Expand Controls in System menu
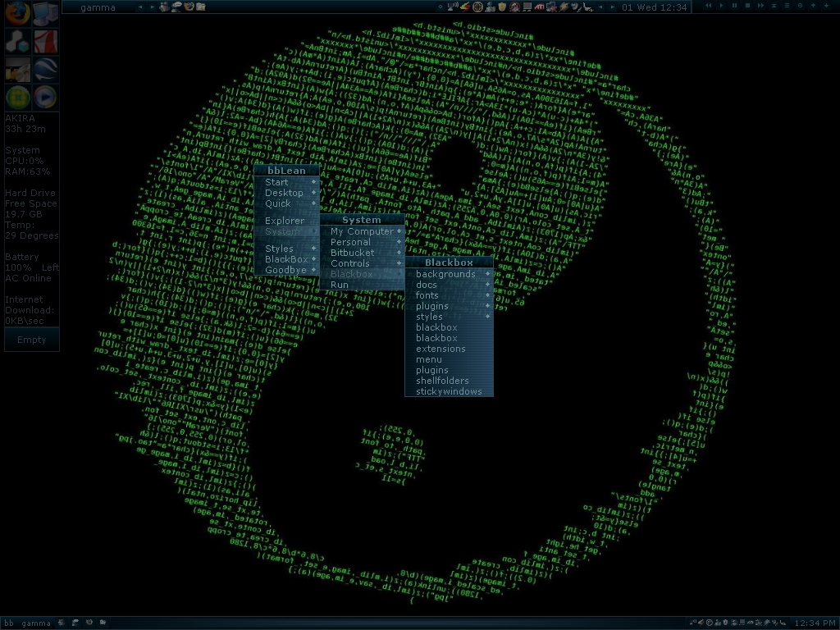 [x=362, y=263]
